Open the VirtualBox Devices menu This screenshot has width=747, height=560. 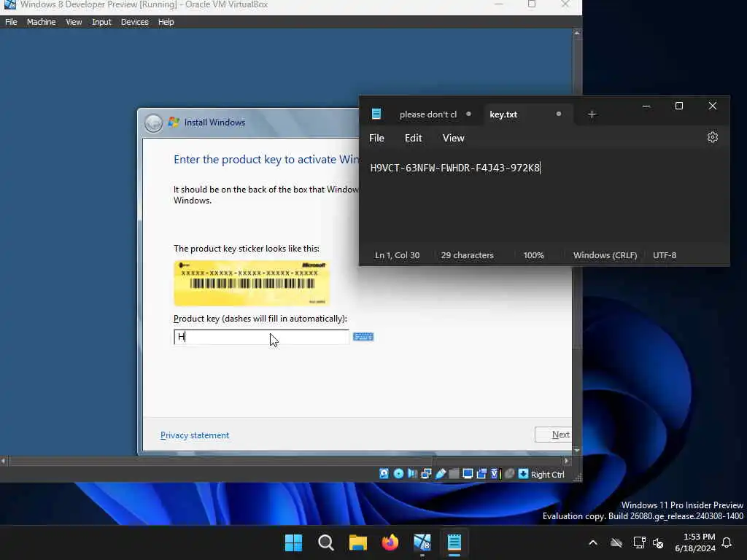[134, 22]
